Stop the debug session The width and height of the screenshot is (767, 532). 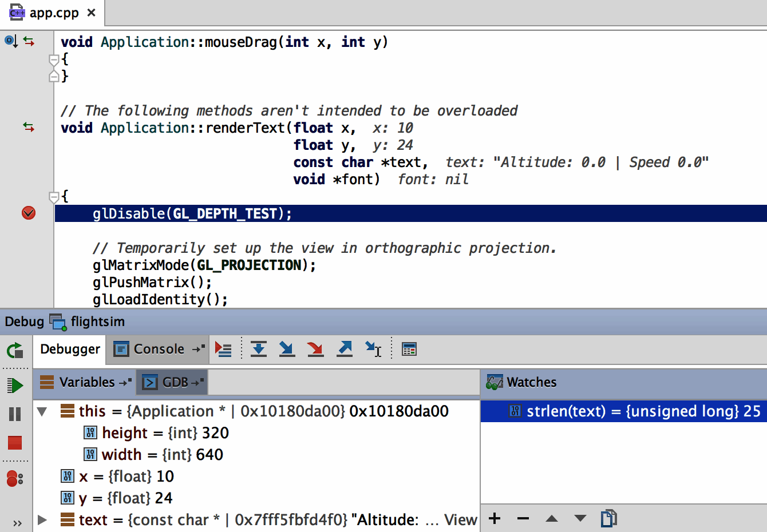(15, 442)
